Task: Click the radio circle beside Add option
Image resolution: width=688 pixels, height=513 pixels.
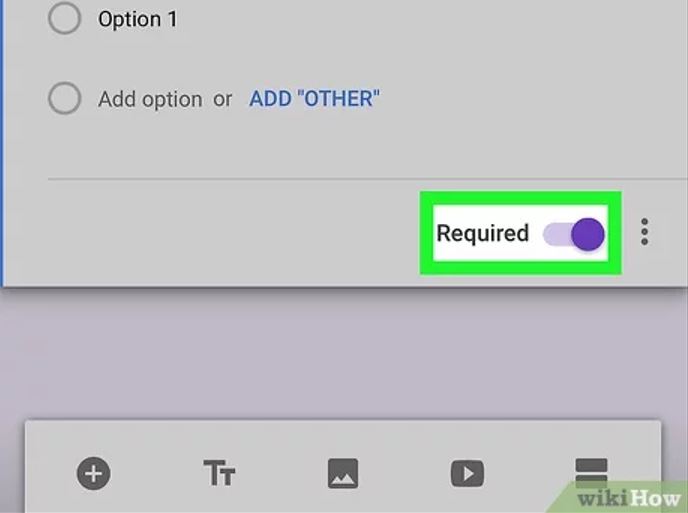Action: pos(65,99)
